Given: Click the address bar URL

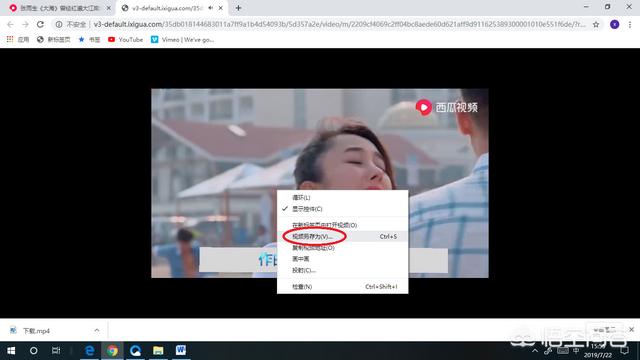Looking at the screenshot, I should [340, 24].
